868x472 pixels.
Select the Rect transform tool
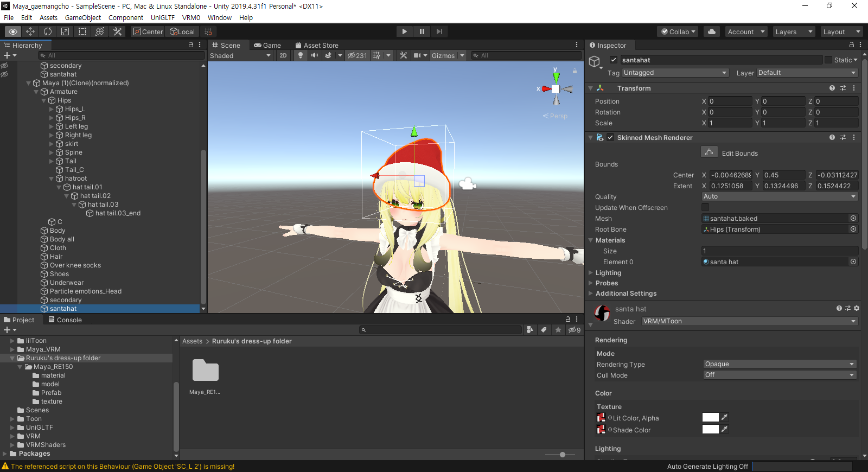(82, 31)
